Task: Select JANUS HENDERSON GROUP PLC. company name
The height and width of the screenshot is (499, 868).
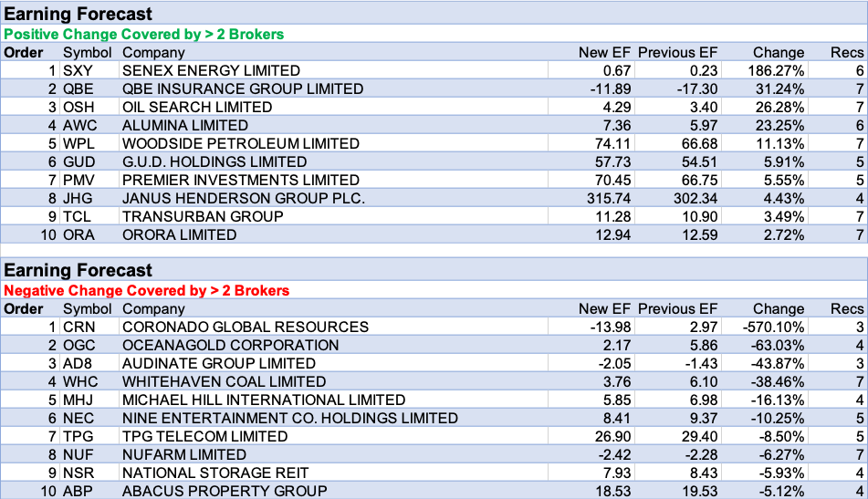Action: pyautogui.click(x=243, y=198)
